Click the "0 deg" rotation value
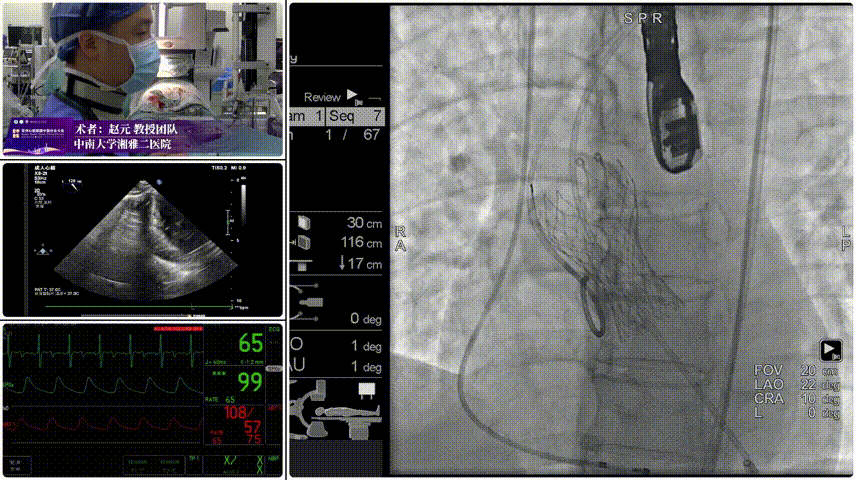 (x=366, y=318)
